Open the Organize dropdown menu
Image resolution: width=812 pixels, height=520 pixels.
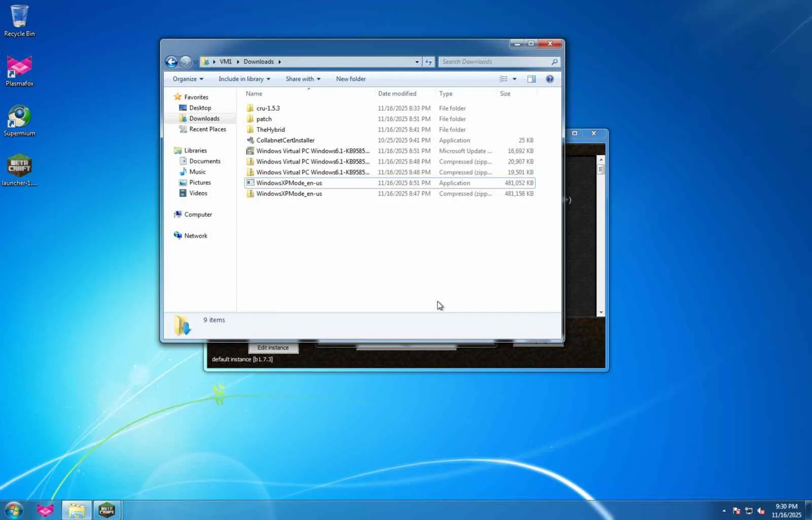click(x=188, y=79)
